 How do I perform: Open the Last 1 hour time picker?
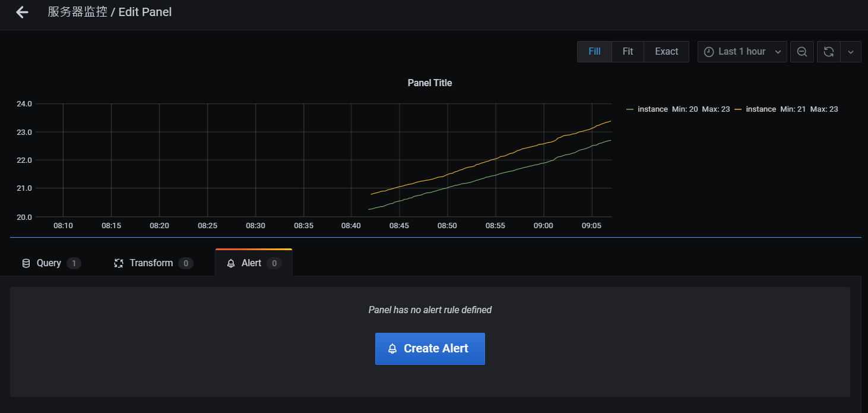click(x=742, y=52)
